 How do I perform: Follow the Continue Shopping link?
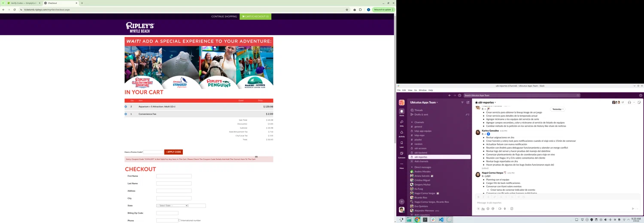(x=224, y=16)
